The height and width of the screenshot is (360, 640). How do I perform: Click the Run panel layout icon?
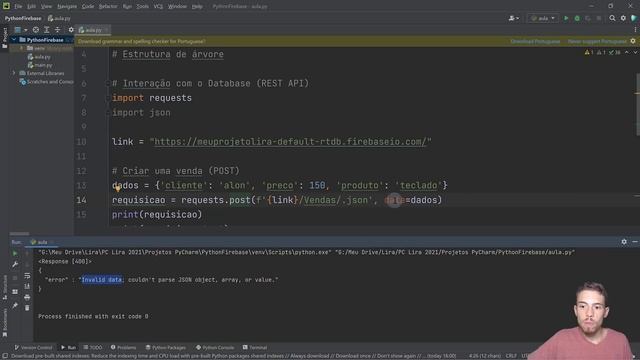point(15,292)
